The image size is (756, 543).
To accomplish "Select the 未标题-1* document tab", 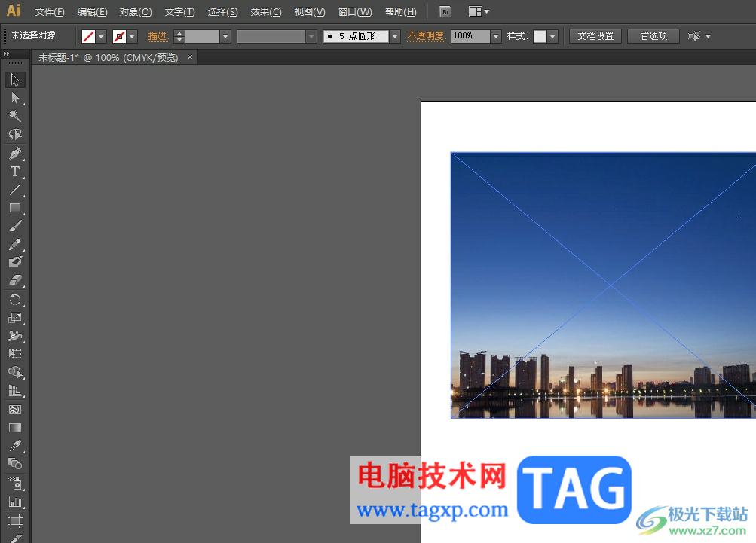I will [109, 58].
